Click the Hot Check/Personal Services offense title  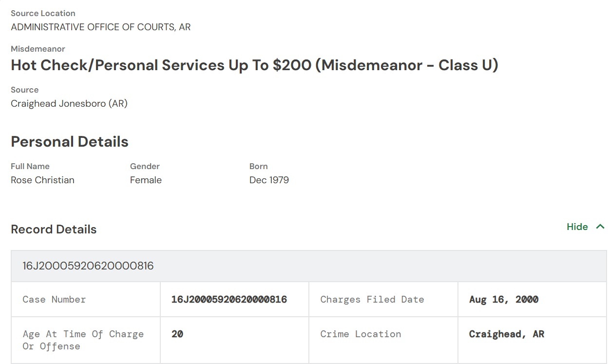pyautogui.click(x=254, y=65)
